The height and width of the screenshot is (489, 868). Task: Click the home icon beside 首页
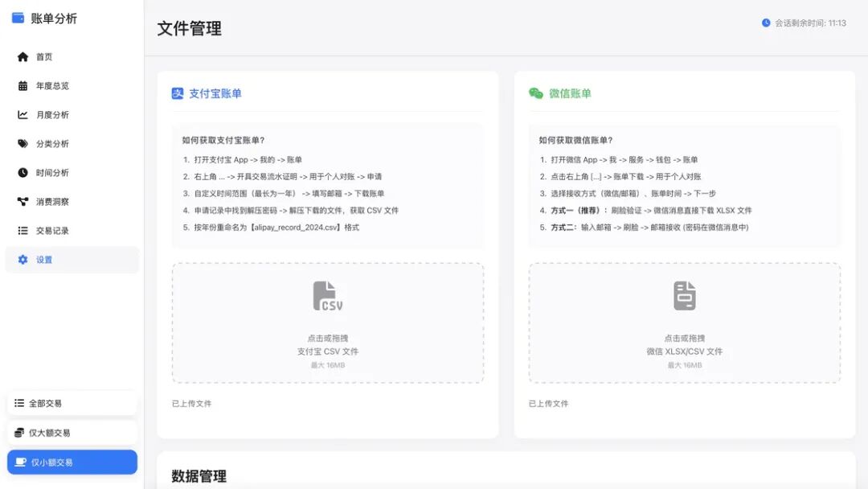click(23, 57)
